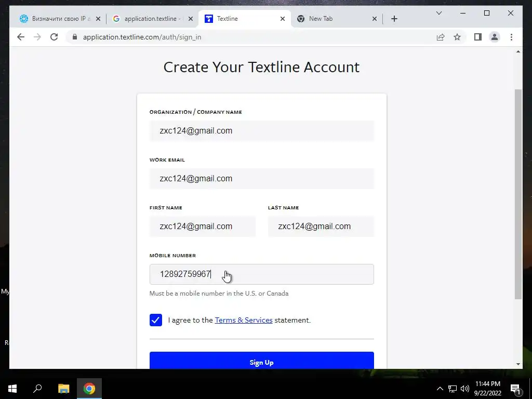Click the Mobile Number field

(262, 274)
